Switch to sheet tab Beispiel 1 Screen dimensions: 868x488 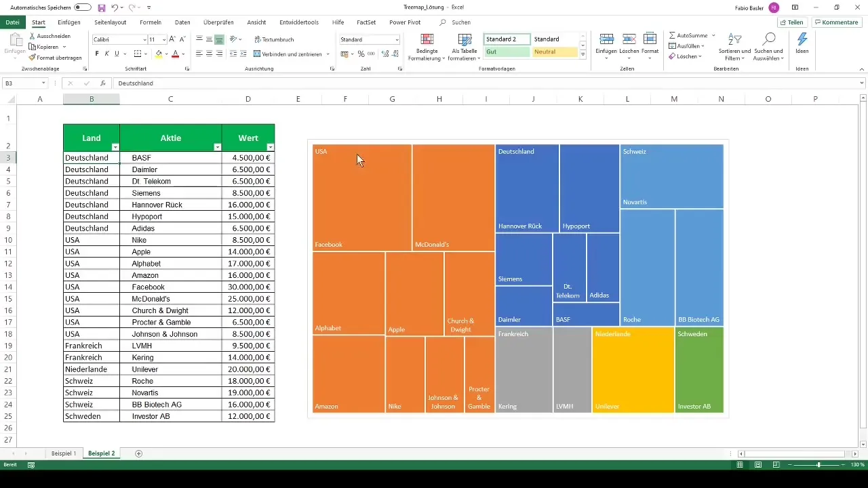pos(64,453)
